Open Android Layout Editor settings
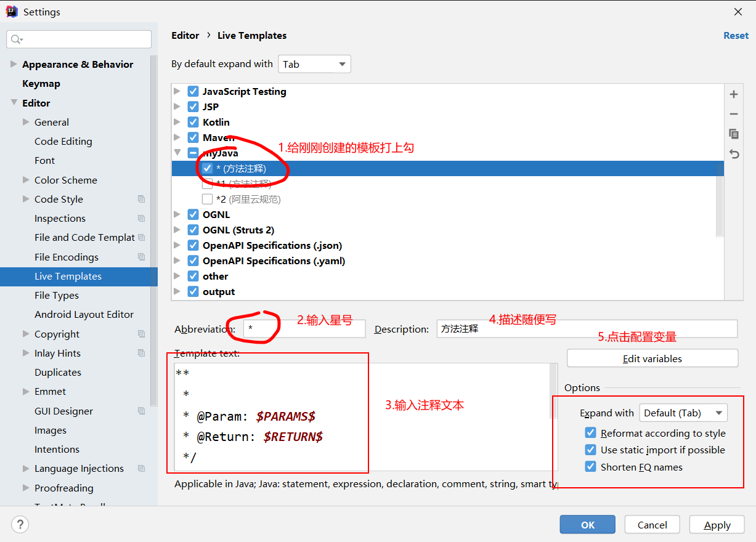The image size is (756, 542). (x=84, y=314)
